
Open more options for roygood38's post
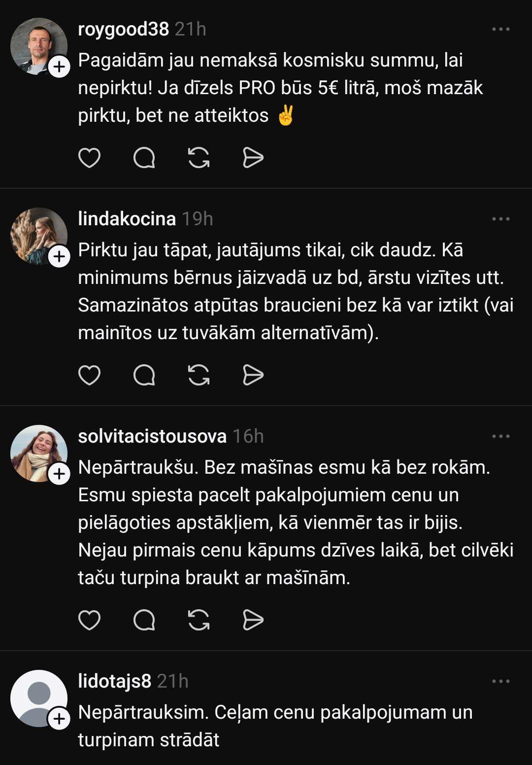(501, 29)
